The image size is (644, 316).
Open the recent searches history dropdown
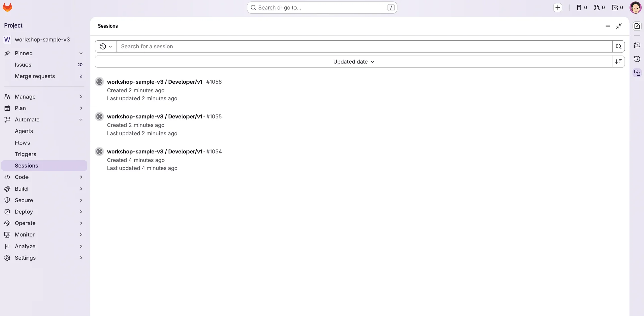[x=106, y=47]
